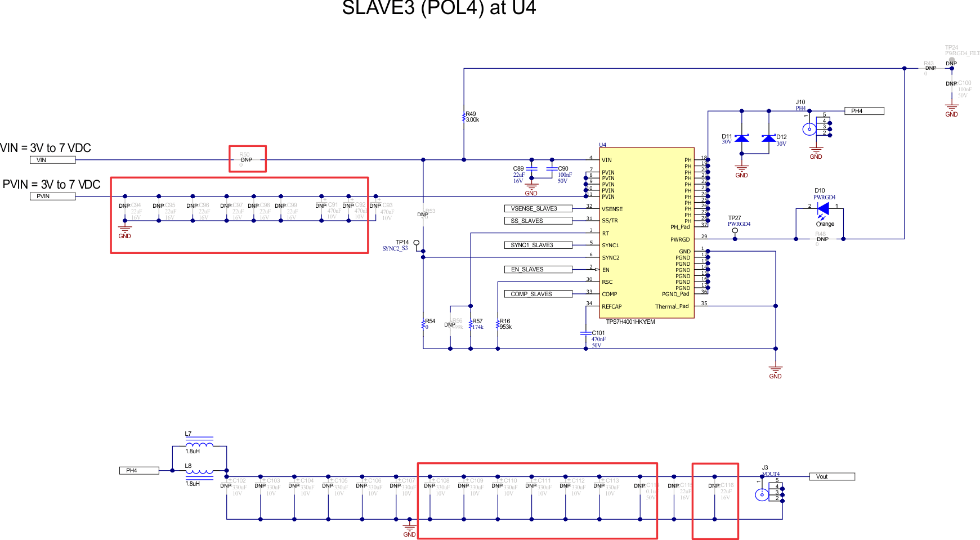
Task: Click the PVIN input port
Action: (52, 197)
